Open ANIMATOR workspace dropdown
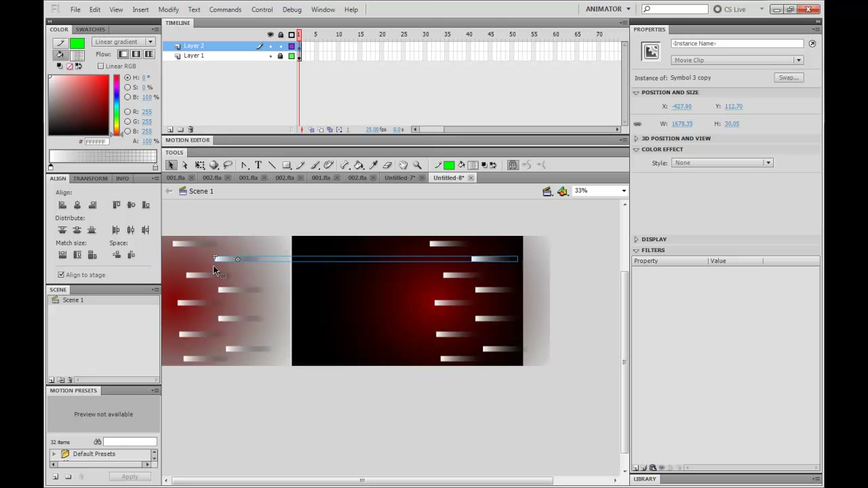Viewport: 868px width, 488px height. pos(608,9)
